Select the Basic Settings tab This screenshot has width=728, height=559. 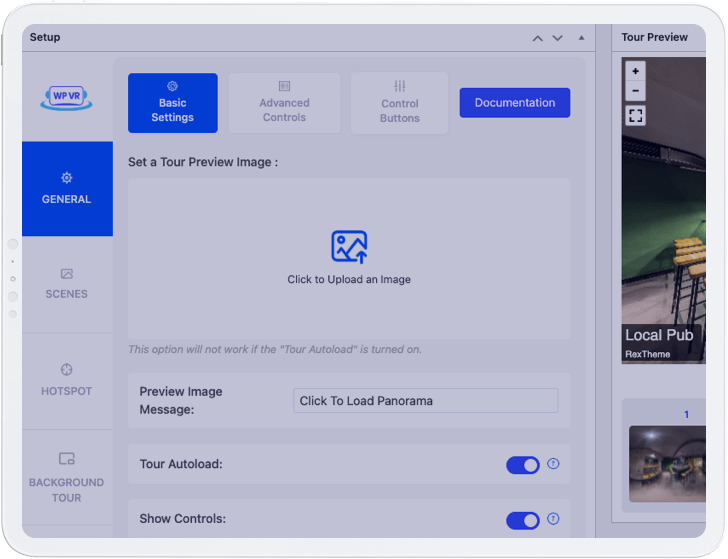(173, 103)
